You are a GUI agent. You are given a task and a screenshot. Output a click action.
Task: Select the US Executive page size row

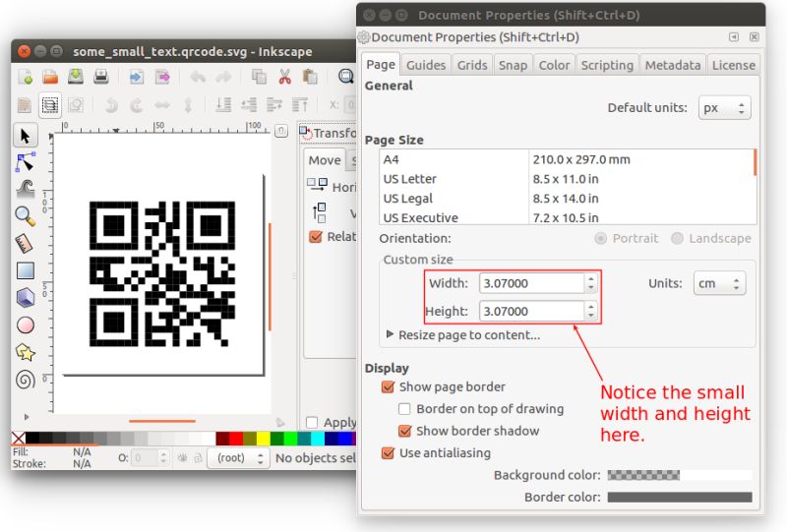(567, 217)
